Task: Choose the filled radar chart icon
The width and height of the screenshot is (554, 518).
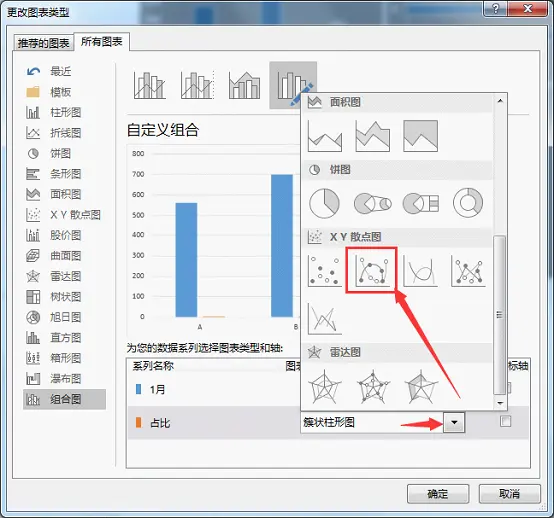Action: click(x=421, y=387)
